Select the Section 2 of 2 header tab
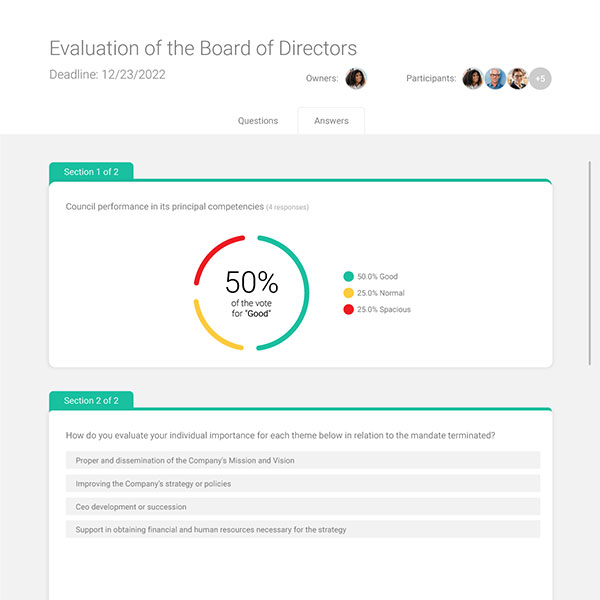 91,401
